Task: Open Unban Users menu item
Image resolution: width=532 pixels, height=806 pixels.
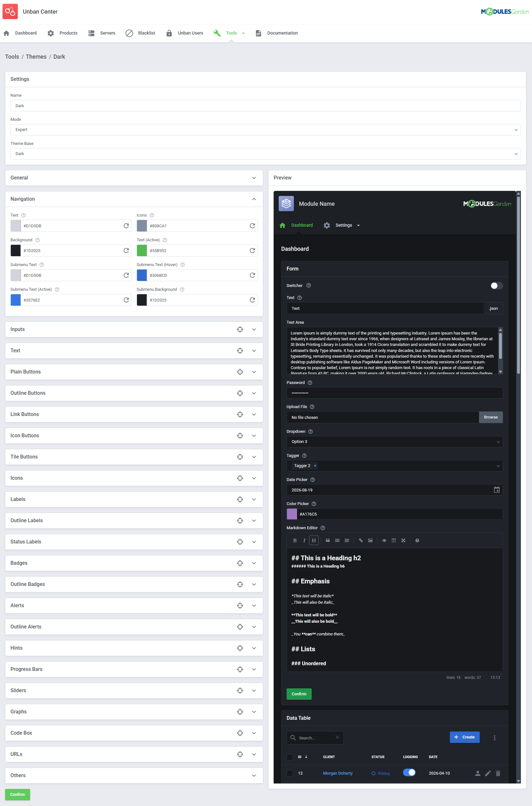Action: tap(185, 33)
